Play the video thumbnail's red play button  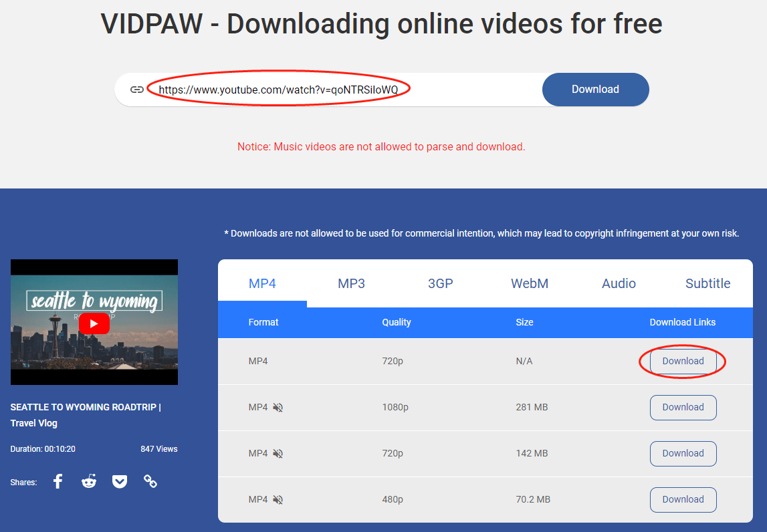94,323
